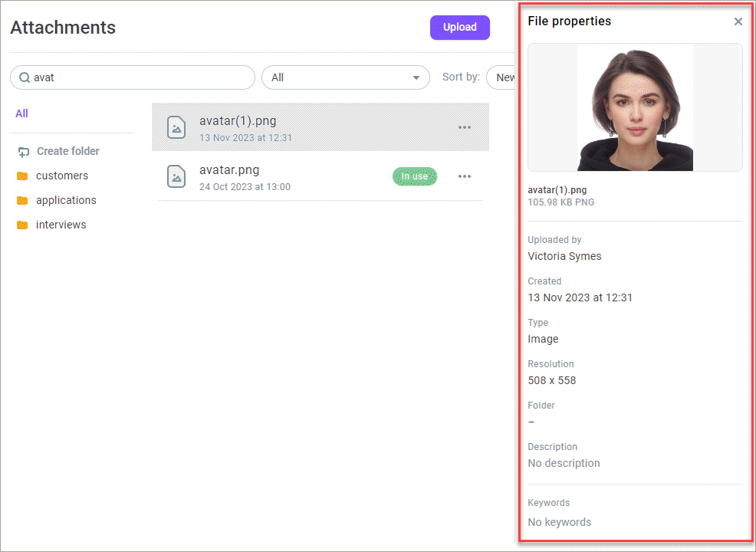Click the '105.98 KB PNG' file size text
The height and width of the screenshot is (552, 756).
(x=560, y=202)
